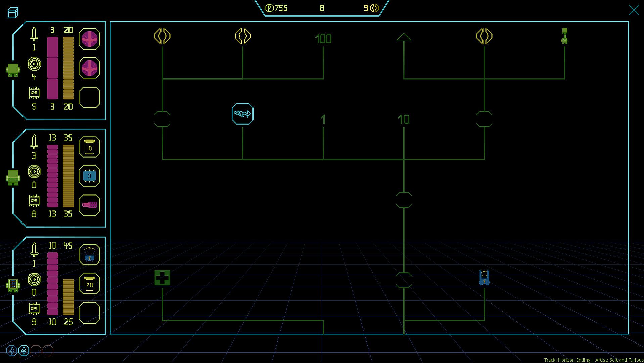
Task: Open the first robot's top magenta wheel slot
Action: click(x=90, y=39)
